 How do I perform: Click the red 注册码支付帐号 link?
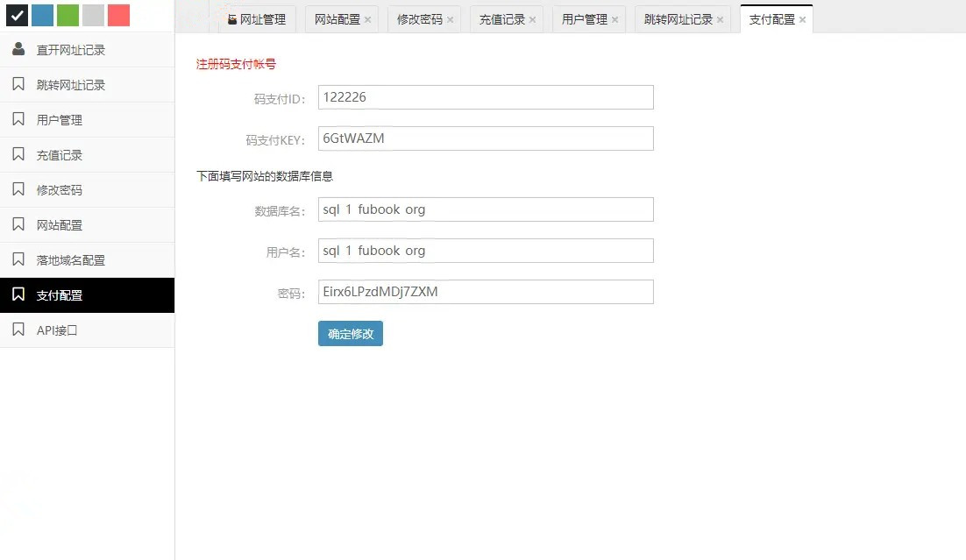(x=236, y=64)
